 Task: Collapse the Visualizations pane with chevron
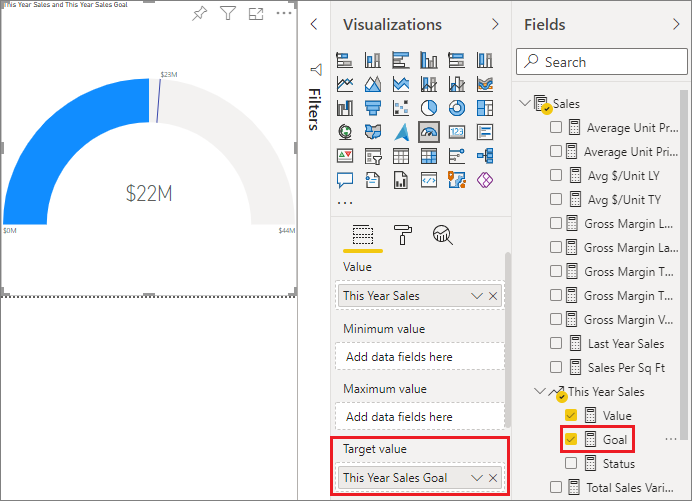pos(494,24)
